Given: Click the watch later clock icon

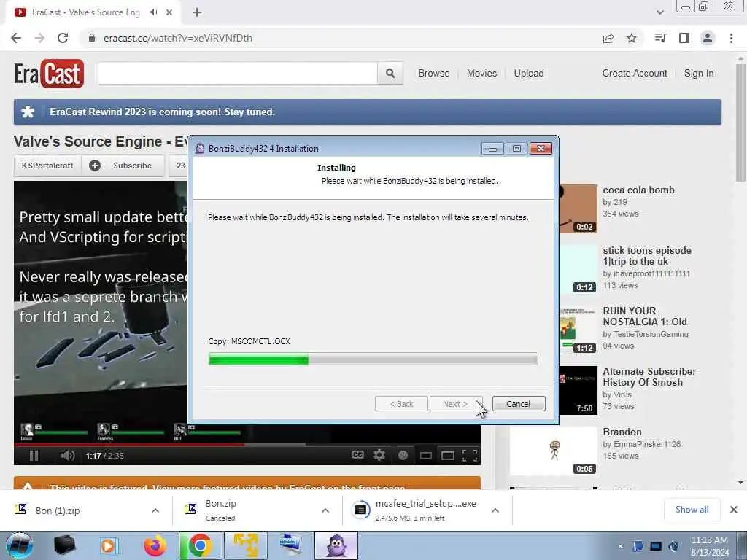Looking at the screenshot, I should tap(403, 455).
